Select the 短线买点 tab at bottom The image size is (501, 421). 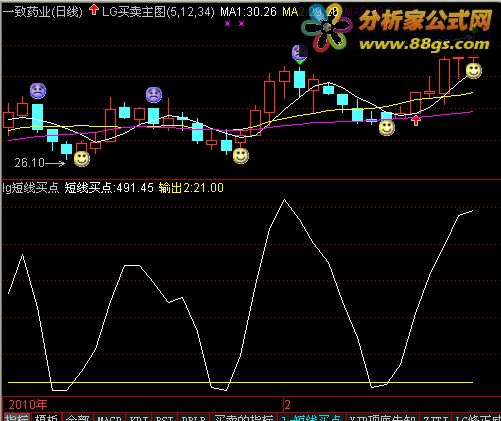coord(312,418)
